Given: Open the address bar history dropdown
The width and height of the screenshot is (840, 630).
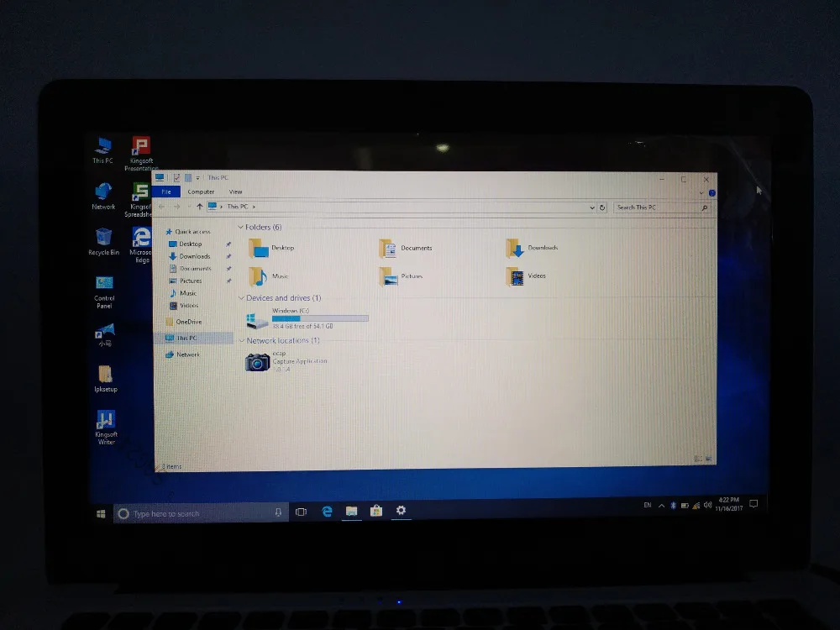Looking at the screenshot, I should [x=592, y=207].
